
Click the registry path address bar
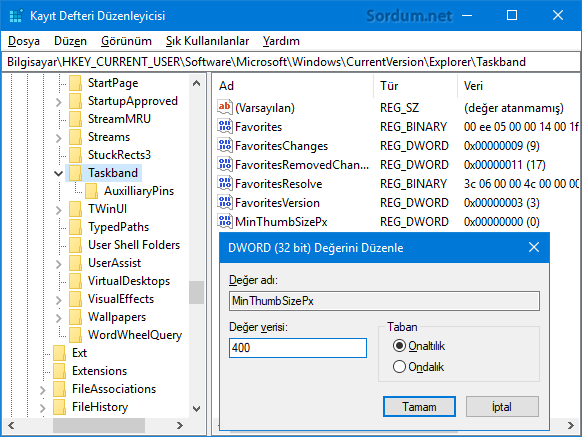291,62
